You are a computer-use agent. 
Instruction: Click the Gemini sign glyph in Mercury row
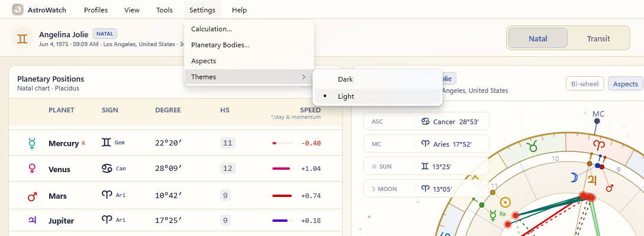pyautogui.click(x=107, y=143)
